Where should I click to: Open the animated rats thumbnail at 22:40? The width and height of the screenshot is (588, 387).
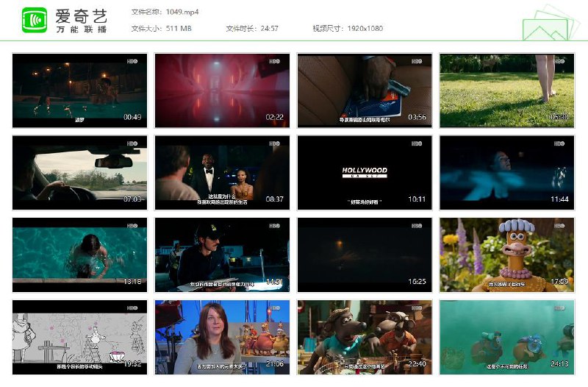point(365,337)
